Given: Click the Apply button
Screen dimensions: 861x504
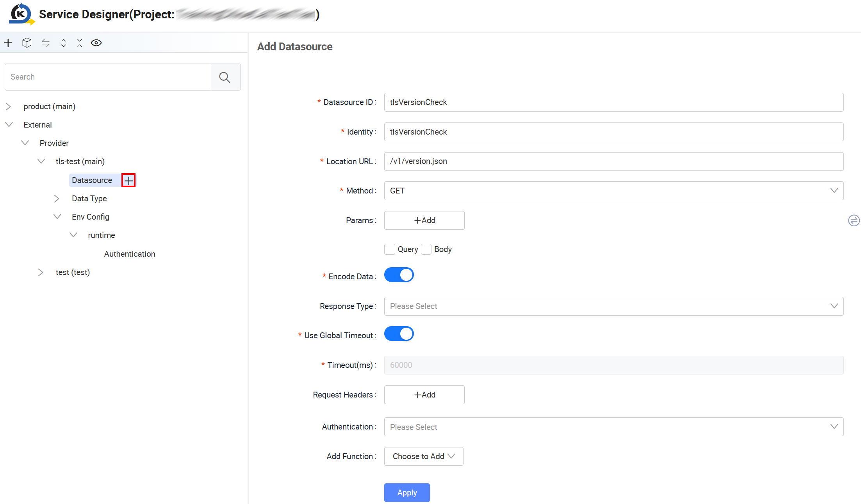Looking at the screenshot, I should click(x=407, y=493).
